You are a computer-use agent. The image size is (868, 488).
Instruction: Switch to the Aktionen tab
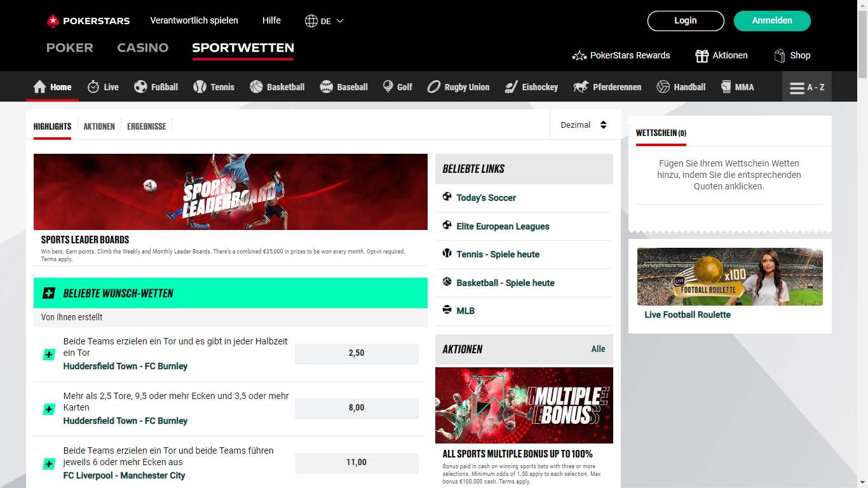tap(99, 126)
